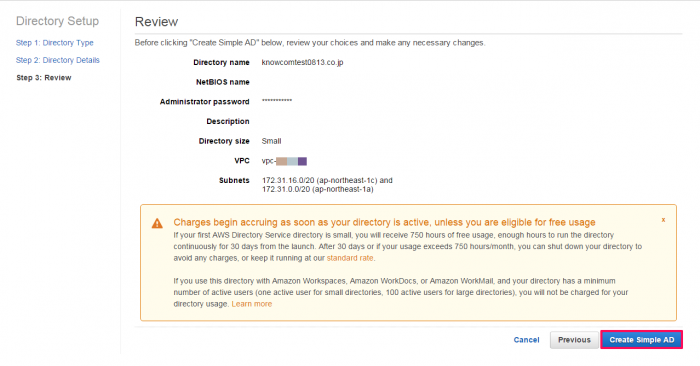The image size is (700, 366).
Task: Select Step 3: Review
Action: click(x=44, y=78)
